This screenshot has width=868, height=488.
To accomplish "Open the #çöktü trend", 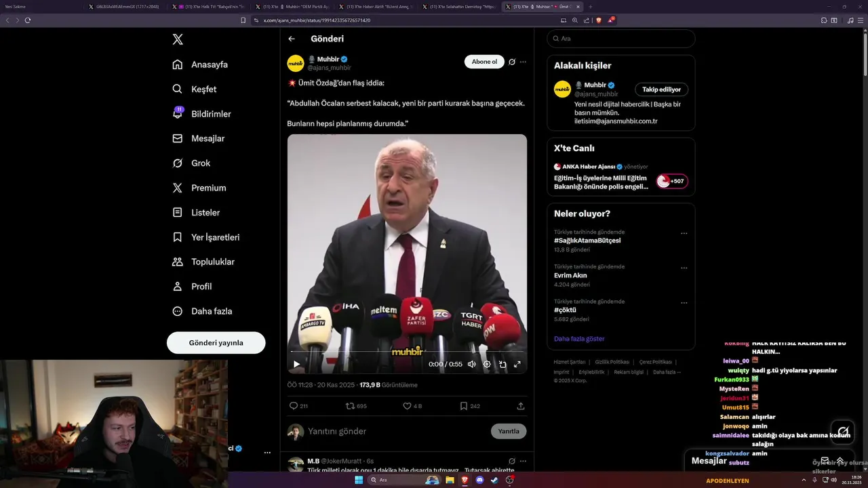I will click(x=565, y=310).
